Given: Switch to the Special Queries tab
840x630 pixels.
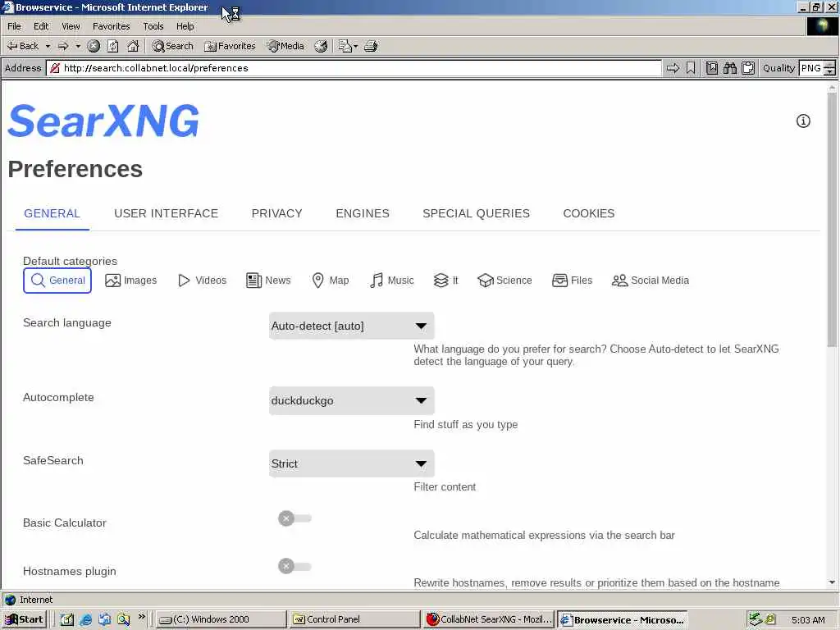Looking at the screenshot, I should pyautogui.click(x=477, y=213).
